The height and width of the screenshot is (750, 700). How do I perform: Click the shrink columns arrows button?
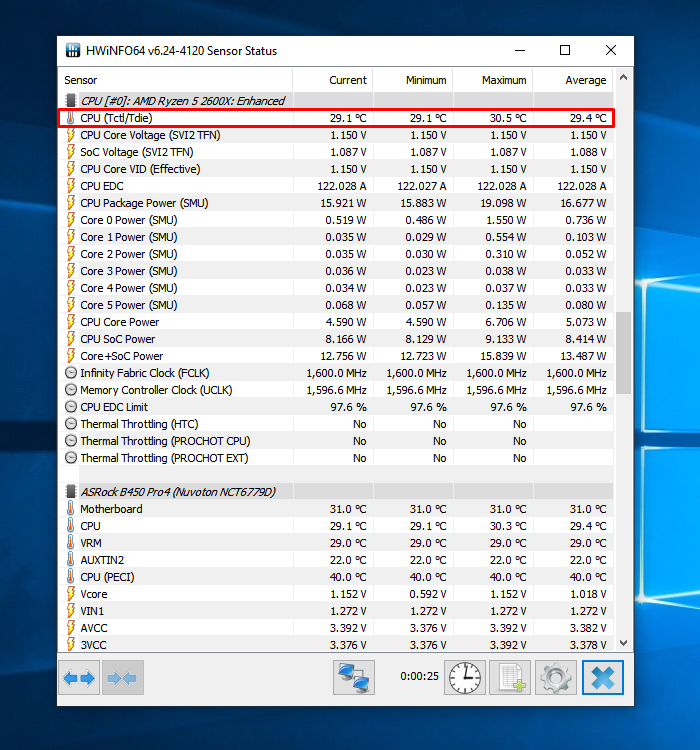[122, 678]
